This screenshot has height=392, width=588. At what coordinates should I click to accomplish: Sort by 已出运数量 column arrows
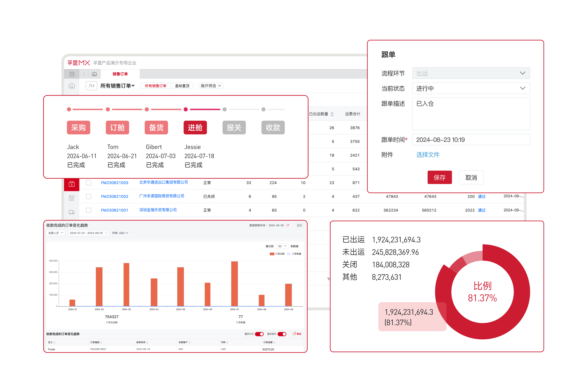(332, 114)
